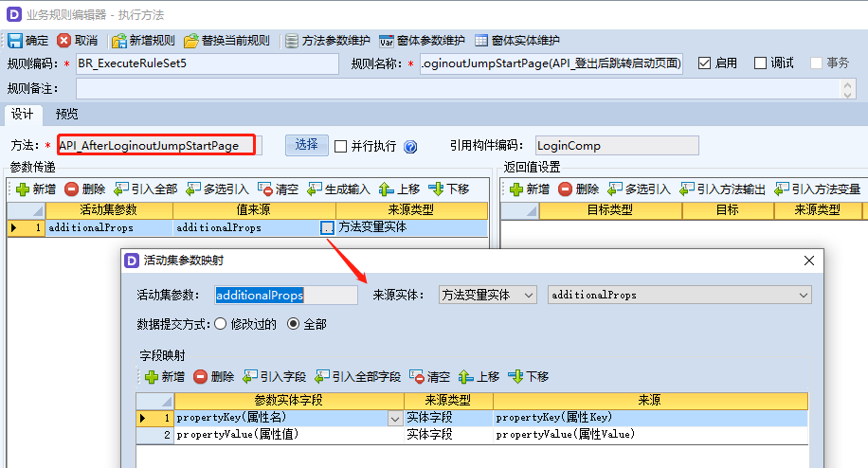This screenshot has width=868, height=468.
Task: Click into the 规则备注 input field
Action: click(x=455, y=88)
